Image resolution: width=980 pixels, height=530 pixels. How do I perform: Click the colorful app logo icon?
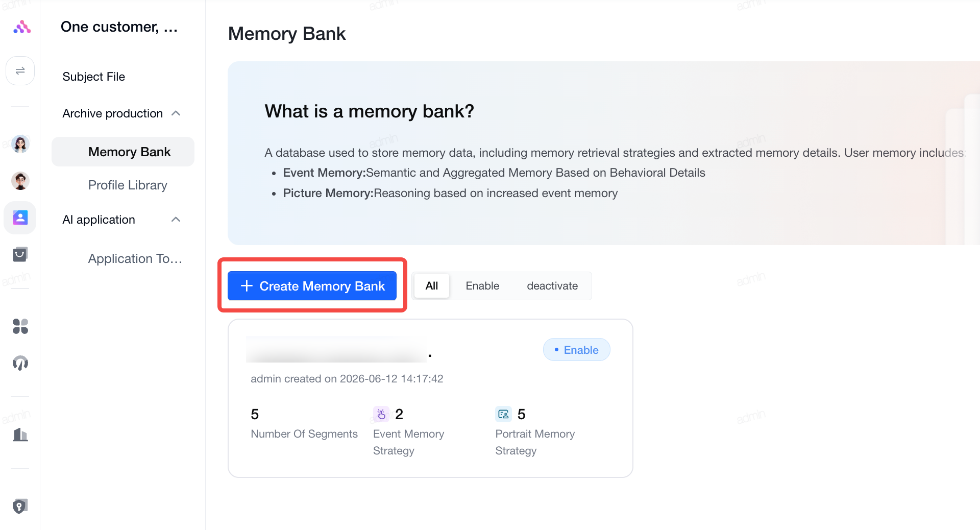(x=22, y=27)
